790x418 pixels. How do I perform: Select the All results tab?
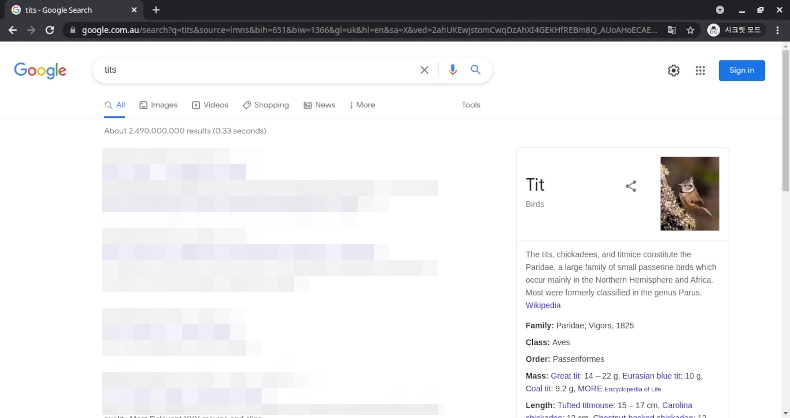tap(115, 105)
